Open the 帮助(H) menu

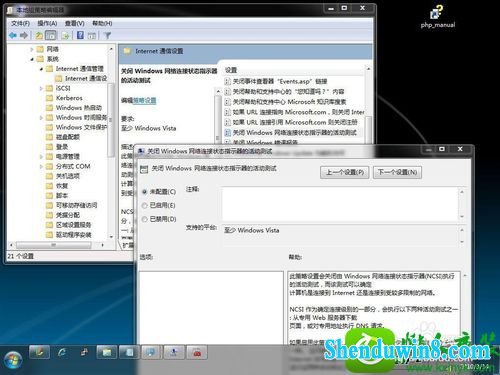tap(102, 23)
